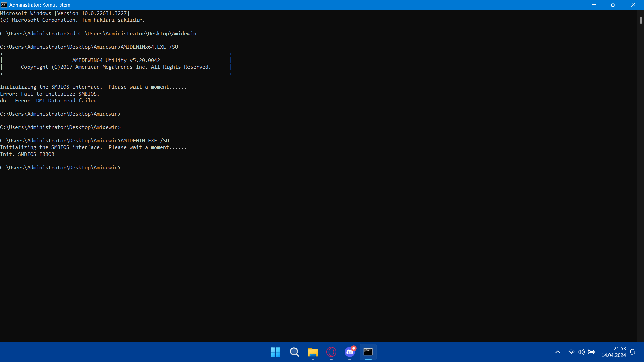Viewport: 644px width, 362px height.
Task: Click '(c) Microsoft Corporation. Tüm hakları saklıdır.' line
Action: click(x=72, y=20)
